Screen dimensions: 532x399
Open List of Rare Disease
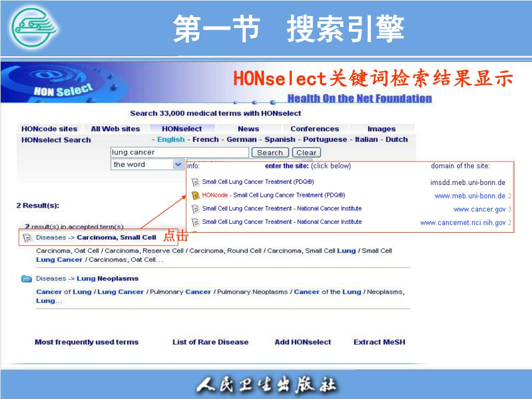(210, 342)
